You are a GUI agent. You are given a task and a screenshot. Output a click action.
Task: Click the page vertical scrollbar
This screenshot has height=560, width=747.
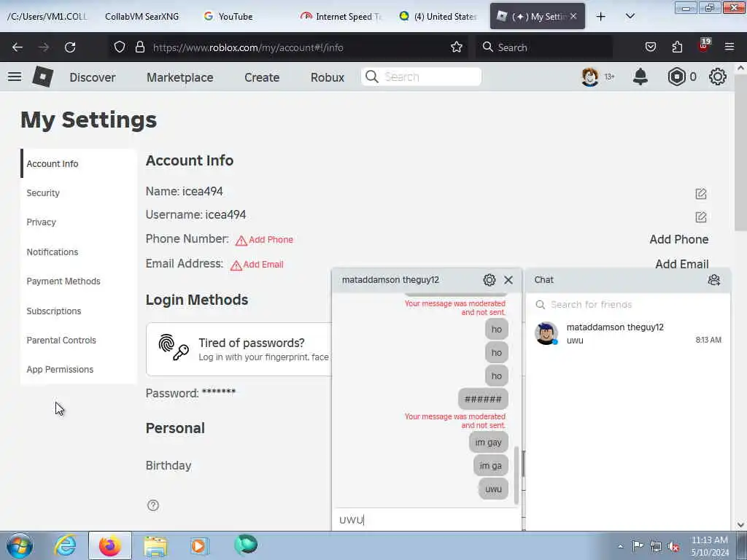tap(740, 152)
